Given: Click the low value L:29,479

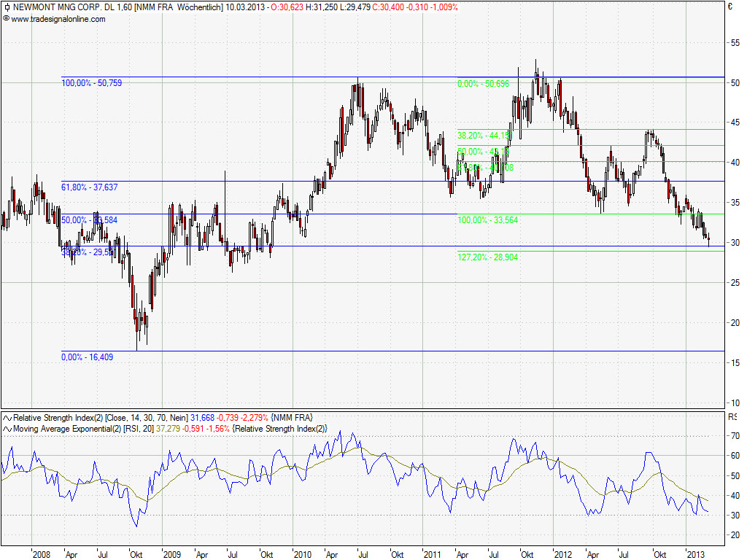Looking at the screenshot, I should [x=355, y=7].
